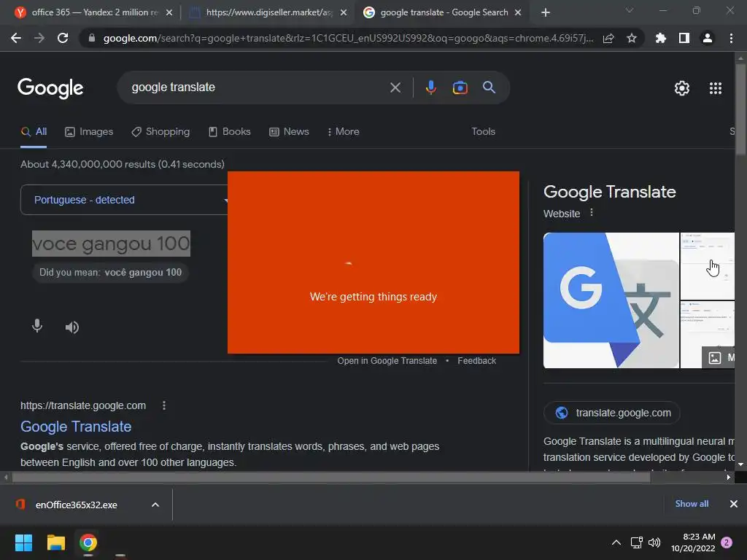
Task: Click Open in Google Translate link
Action: pos(387,361)
